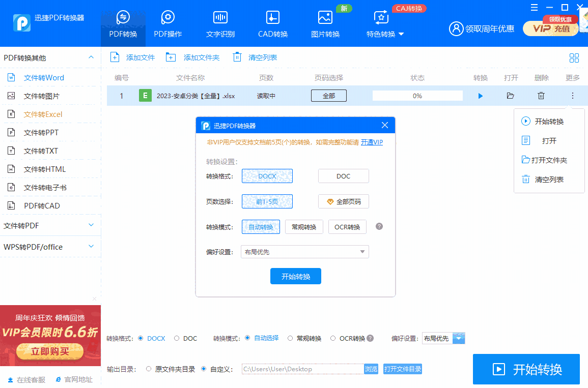Click the 开通VIP link in dialog

click(x=372, y=142)
